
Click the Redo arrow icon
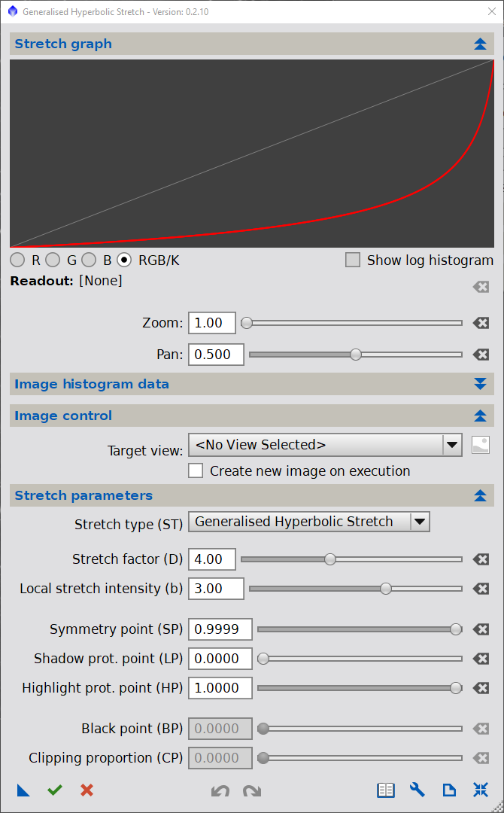point(251,790)
